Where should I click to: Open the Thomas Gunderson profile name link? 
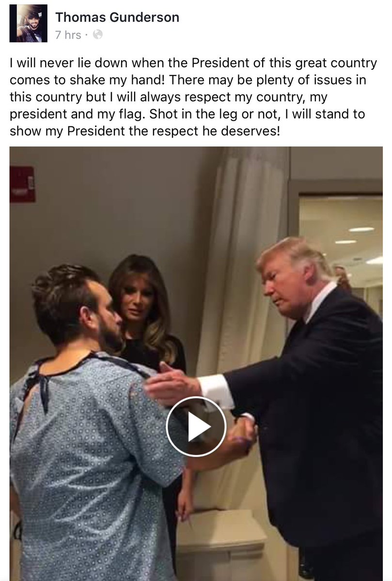(117, 17)
